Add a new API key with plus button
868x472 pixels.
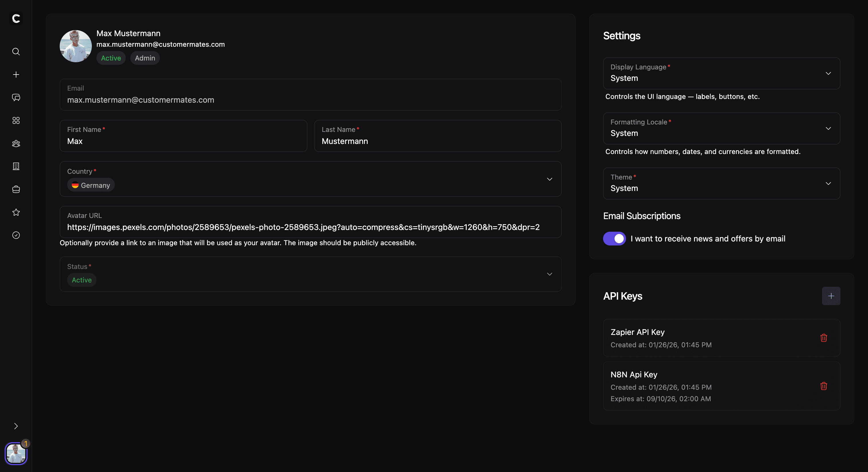831,296
